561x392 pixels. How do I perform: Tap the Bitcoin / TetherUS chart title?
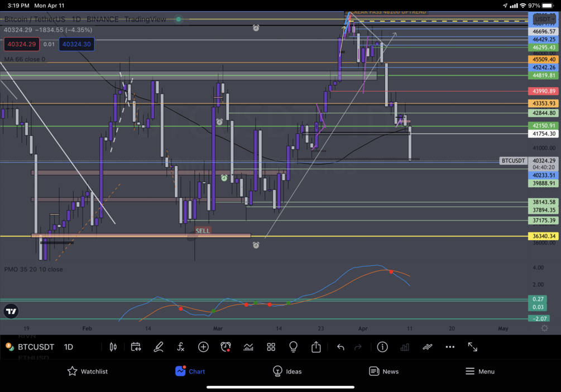click(x=35, y=20)
